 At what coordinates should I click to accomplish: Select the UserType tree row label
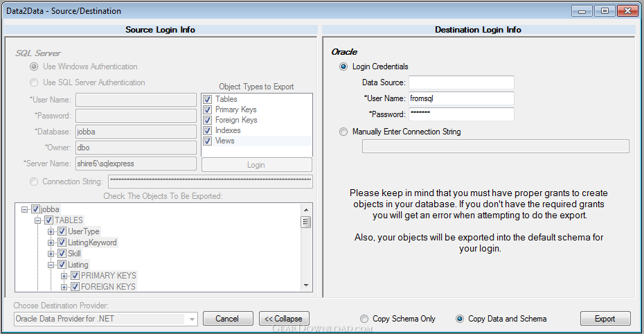[83, 231]
